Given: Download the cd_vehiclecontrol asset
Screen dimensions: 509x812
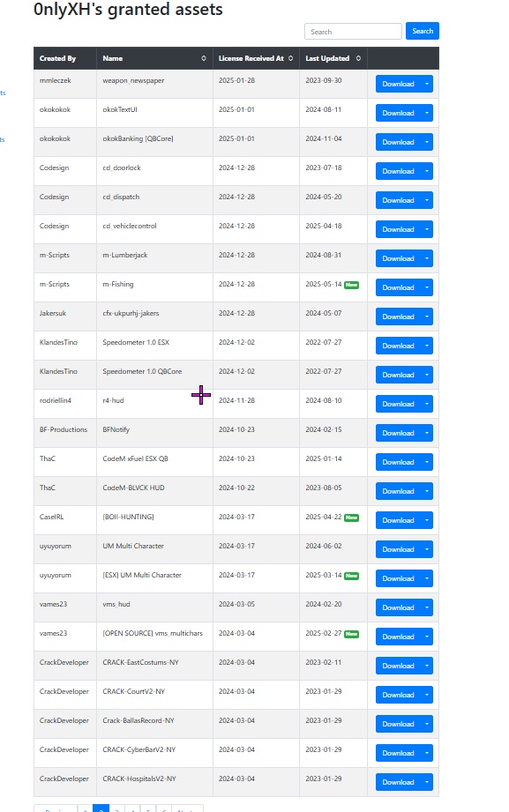Looking at the screenshot, I should [398, 229].
